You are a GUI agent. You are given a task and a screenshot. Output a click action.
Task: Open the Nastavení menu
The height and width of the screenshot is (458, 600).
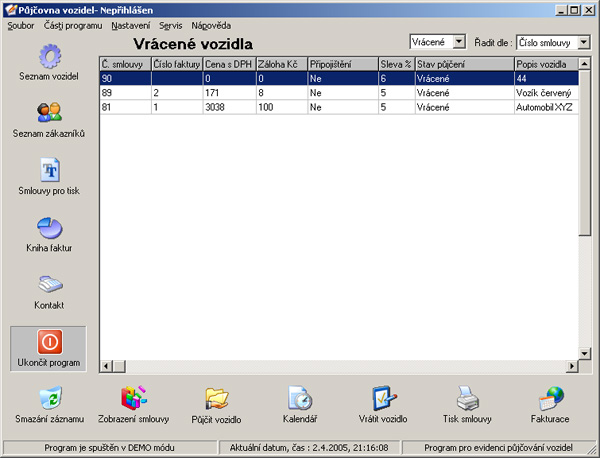[x=103, y=24]
